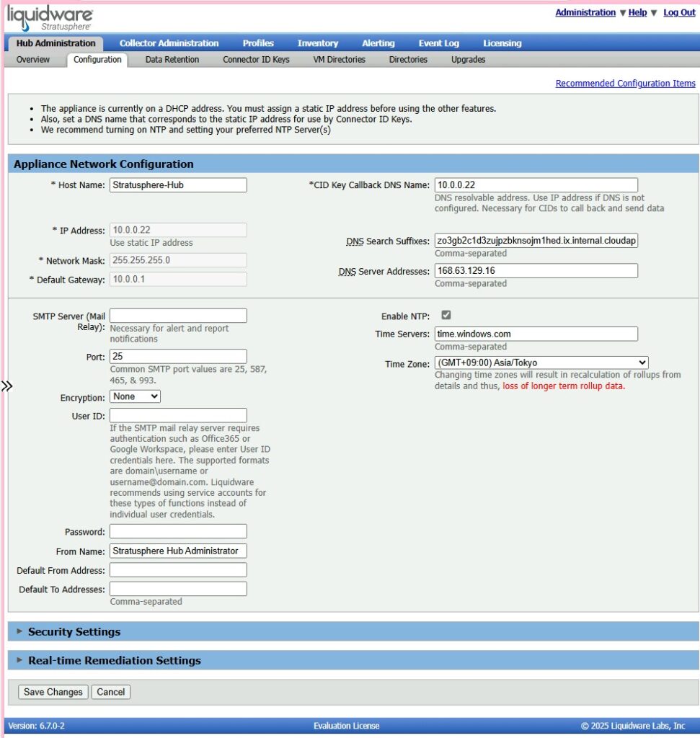Open the Connector ID Keys sub-tab
This screenshot has width=700, height=738.
[x=256, y=60]
